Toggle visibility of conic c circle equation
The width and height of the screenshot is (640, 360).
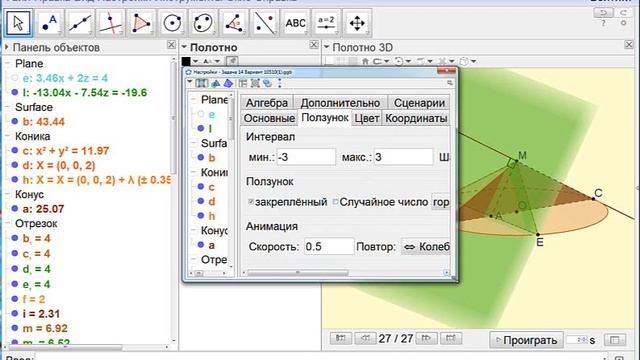click(x=15, y=151)
